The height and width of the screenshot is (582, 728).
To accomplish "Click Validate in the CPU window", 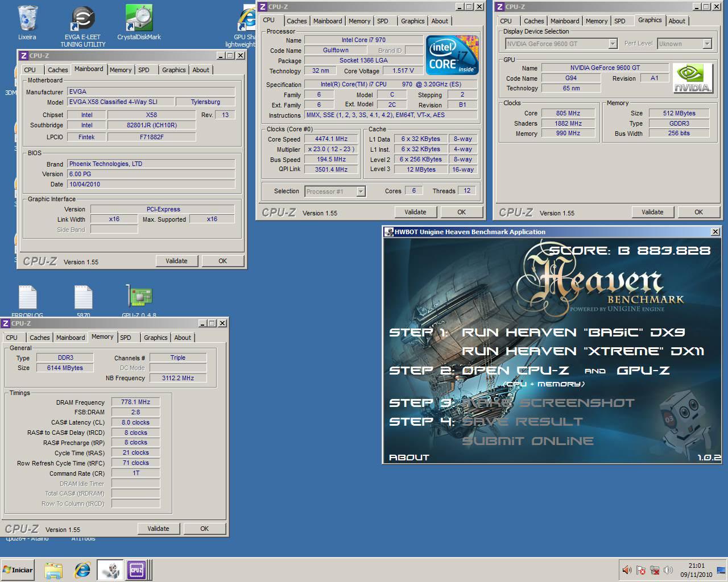I will coord(415,212).
